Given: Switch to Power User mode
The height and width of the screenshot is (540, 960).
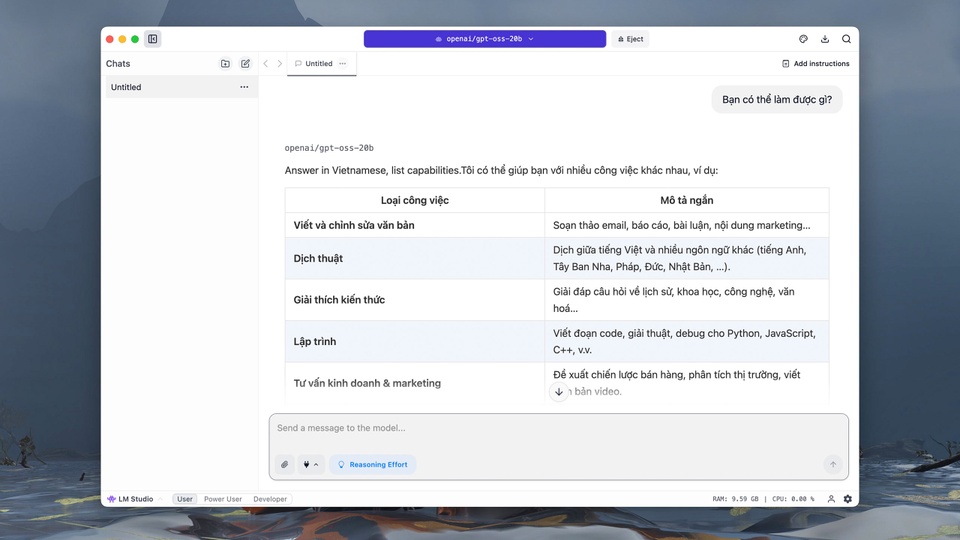Looking at the screenshot, I should pyautogui.click(x=223, y=499).
